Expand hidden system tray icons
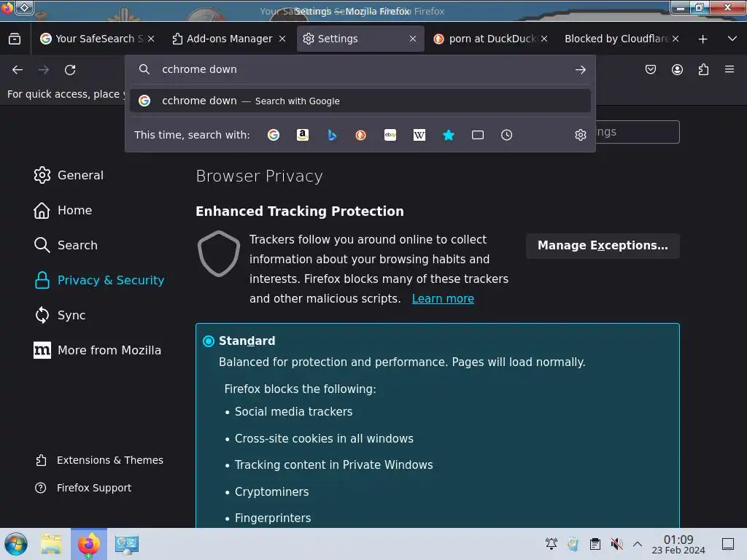The height and width of the screenshot is (560, 747). (x=638, y=544)
